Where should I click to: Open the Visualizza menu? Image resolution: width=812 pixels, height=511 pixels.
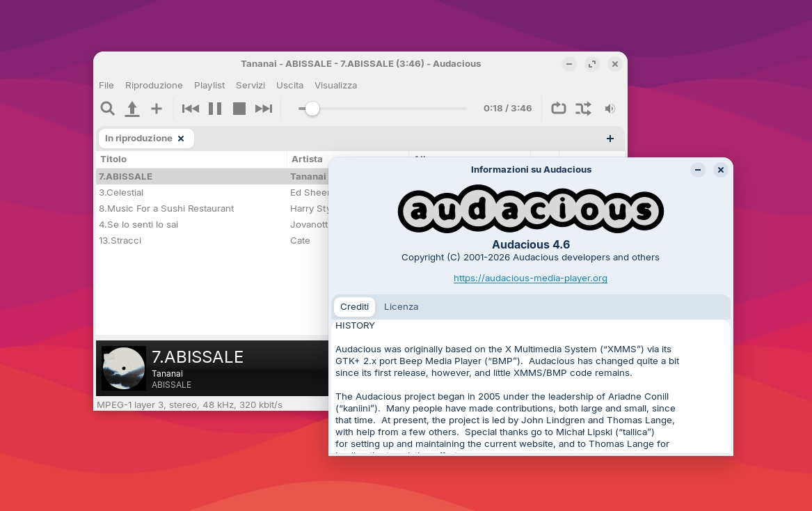[x=335, y=86]
